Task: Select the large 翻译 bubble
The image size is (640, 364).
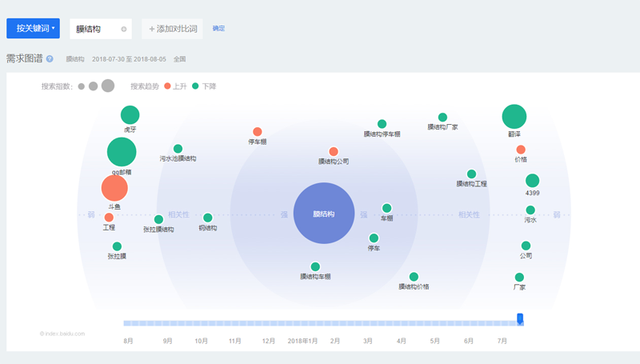Action: click(x=514, y=117)
